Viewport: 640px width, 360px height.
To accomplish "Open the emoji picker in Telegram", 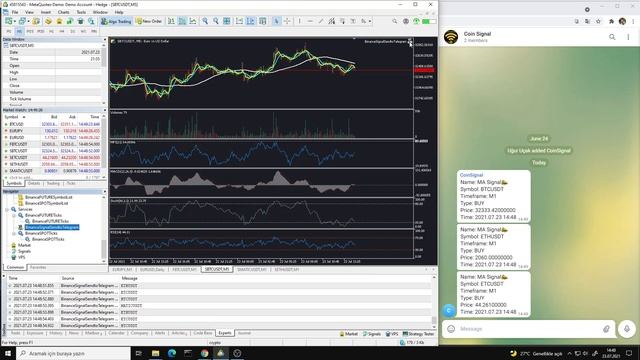I will pos(451,329).
